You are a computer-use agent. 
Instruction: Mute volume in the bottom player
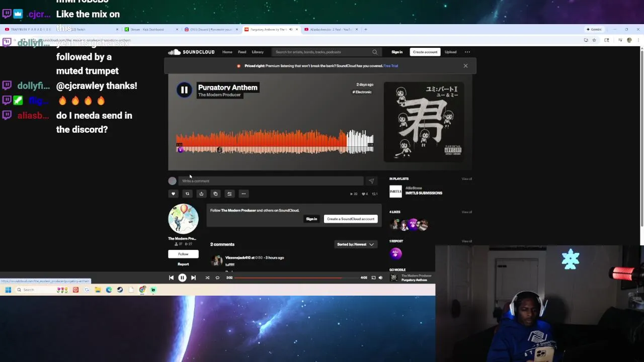[380, 278]
